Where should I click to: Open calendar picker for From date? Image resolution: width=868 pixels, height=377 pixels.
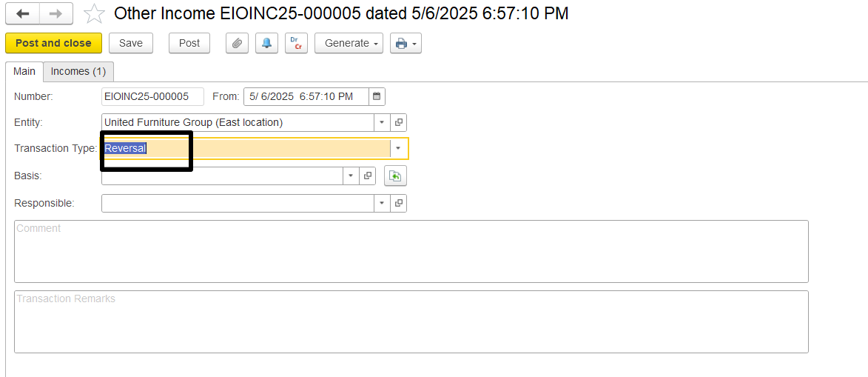pos(377,96)
